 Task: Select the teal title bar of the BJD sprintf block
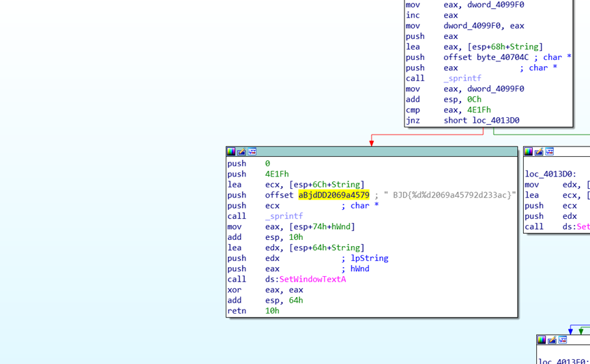click(x=372, y=151)
